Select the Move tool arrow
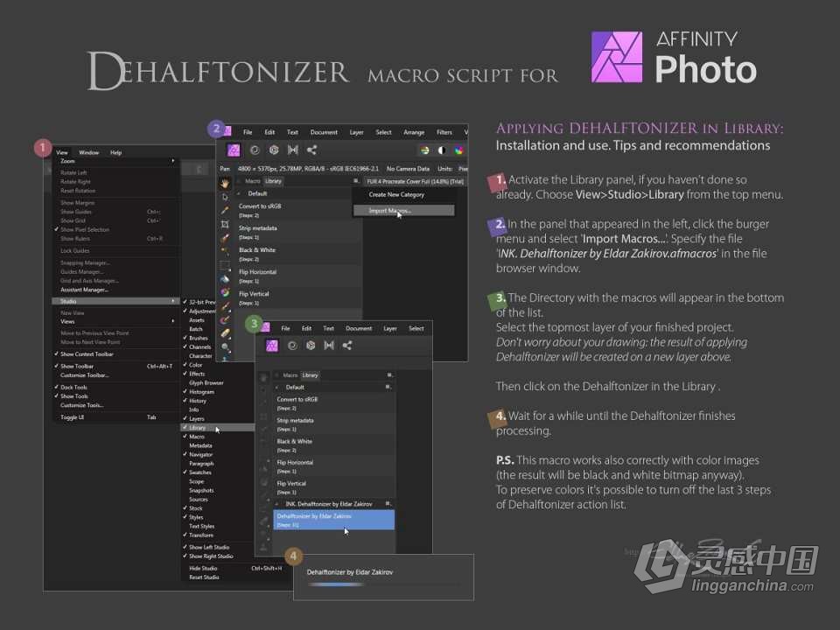Screen dimensions: 840x630 pyautogui.click(x=225, y=197)
